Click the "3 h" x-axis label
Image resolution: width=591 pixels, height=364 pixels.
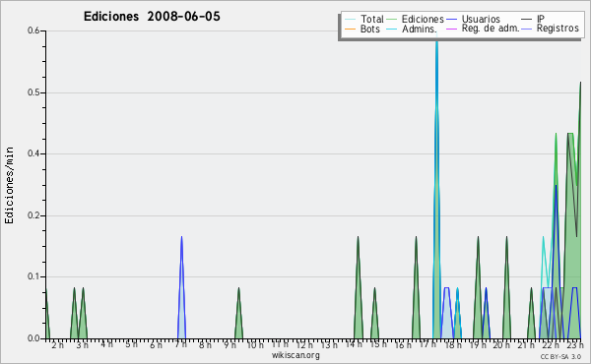[x=82, y=344]
